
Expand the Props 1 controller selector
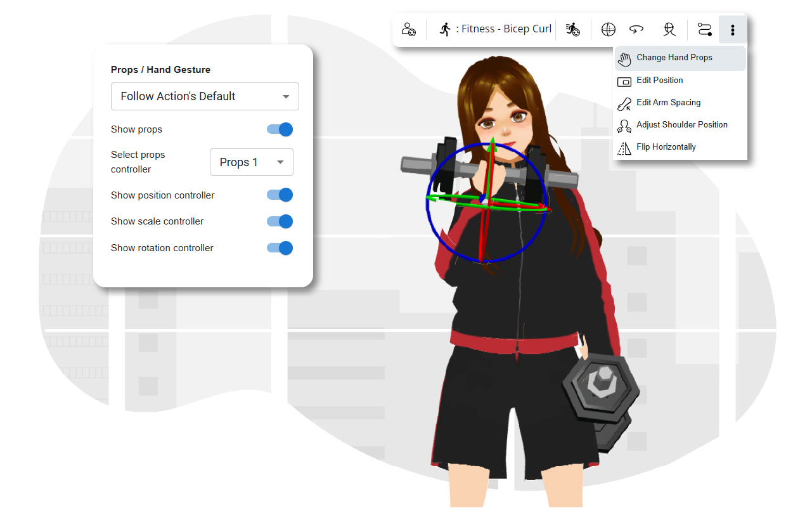click(x=251, y=162)
